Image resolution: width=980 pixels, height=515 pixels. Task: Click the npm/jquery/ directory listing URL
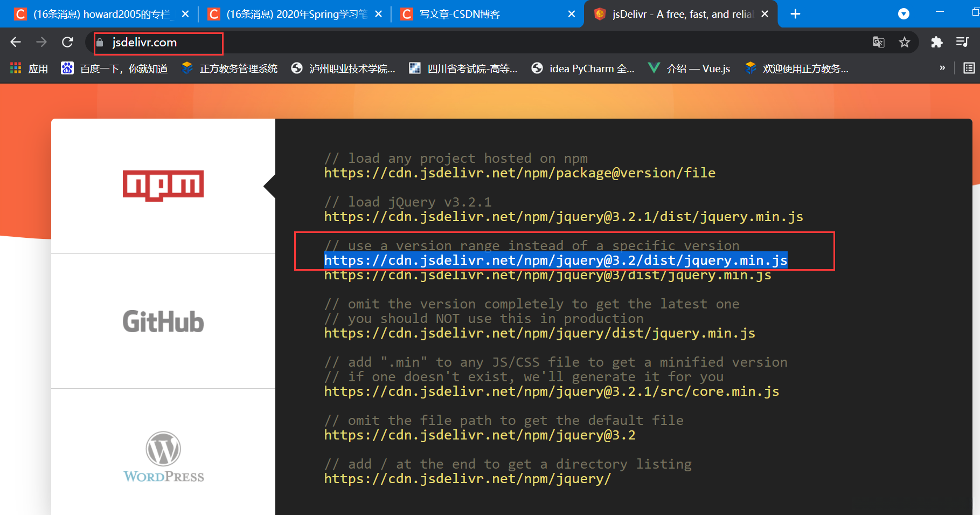point(468,479)
